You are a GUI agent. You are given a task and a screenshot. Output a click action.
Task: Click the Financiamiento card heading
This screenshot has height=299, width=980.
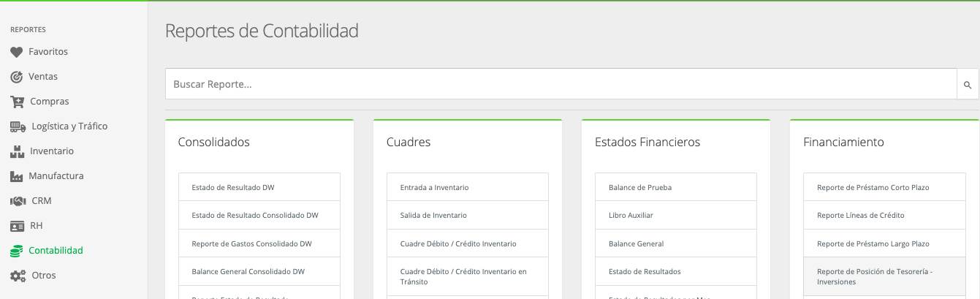(x=843, y=142)
